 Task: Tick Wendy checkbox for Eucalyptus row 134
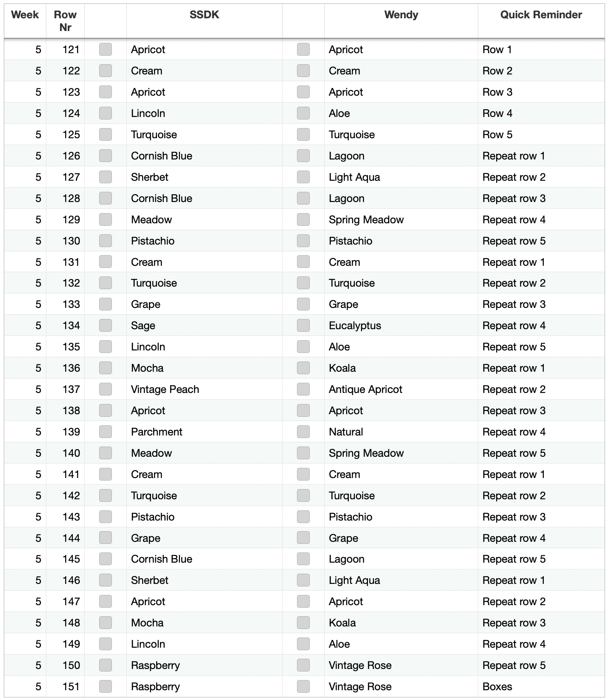point(303,325)
